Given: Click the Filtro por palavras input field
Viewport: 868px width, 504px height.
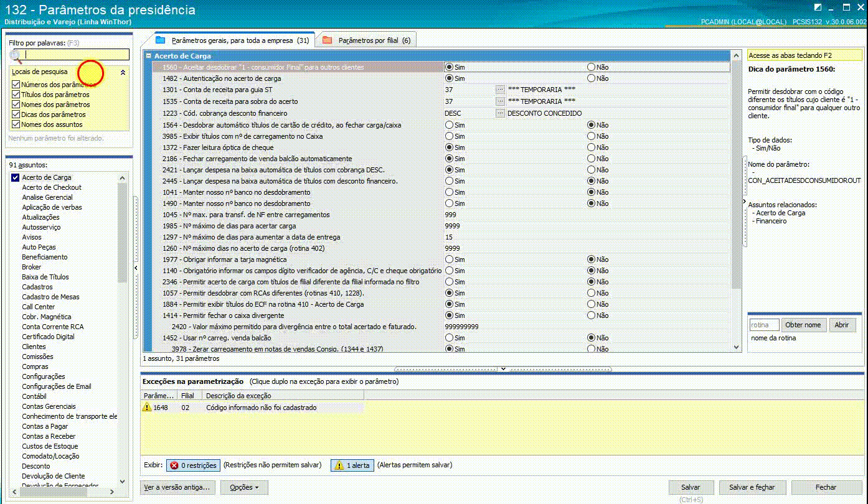Looking at the screenshot, I should pos(76,55).
